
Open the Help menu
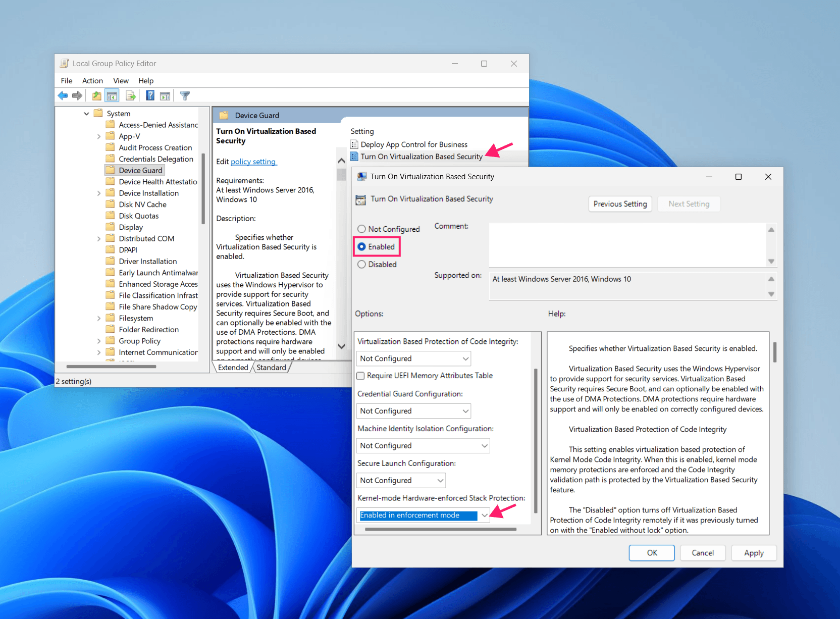[146, 81]
